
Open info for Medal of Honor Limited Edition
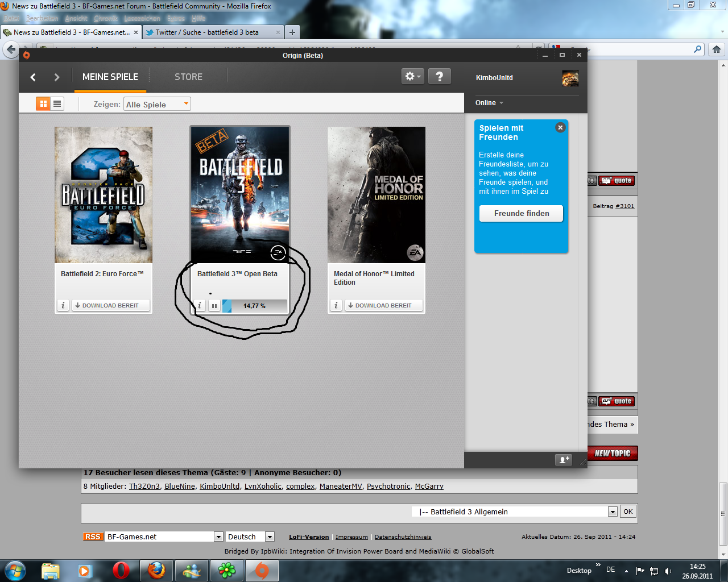336,305
